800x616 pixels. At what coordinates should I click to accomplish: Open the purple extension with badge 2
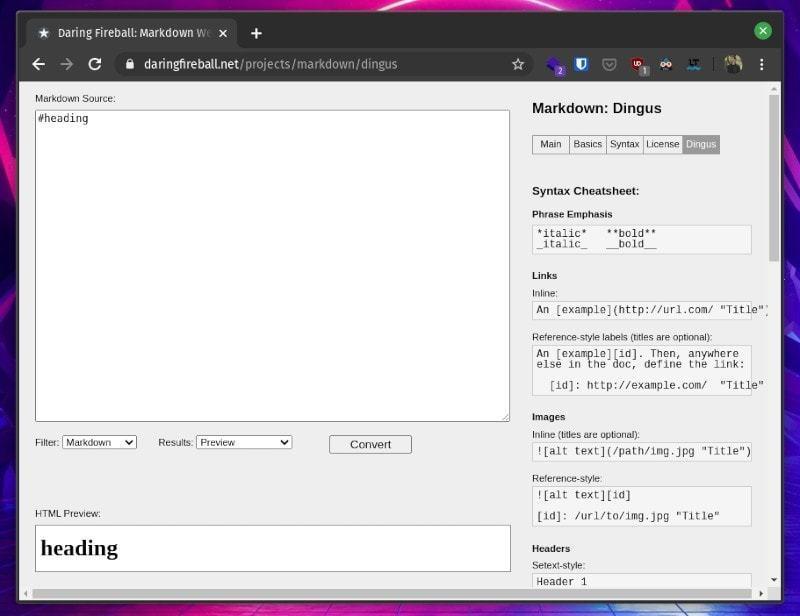pyautogui.click(x=553, y=64)
